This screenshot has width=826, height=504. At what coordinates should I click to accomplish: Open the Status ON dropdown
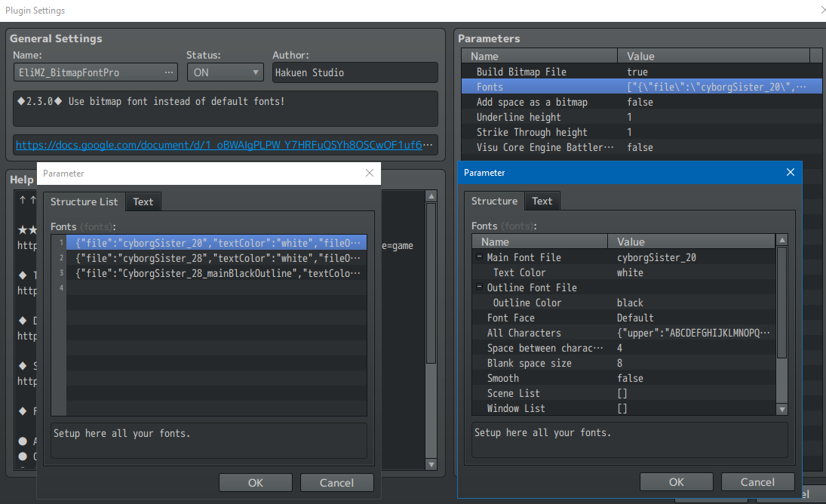(226, 72)
